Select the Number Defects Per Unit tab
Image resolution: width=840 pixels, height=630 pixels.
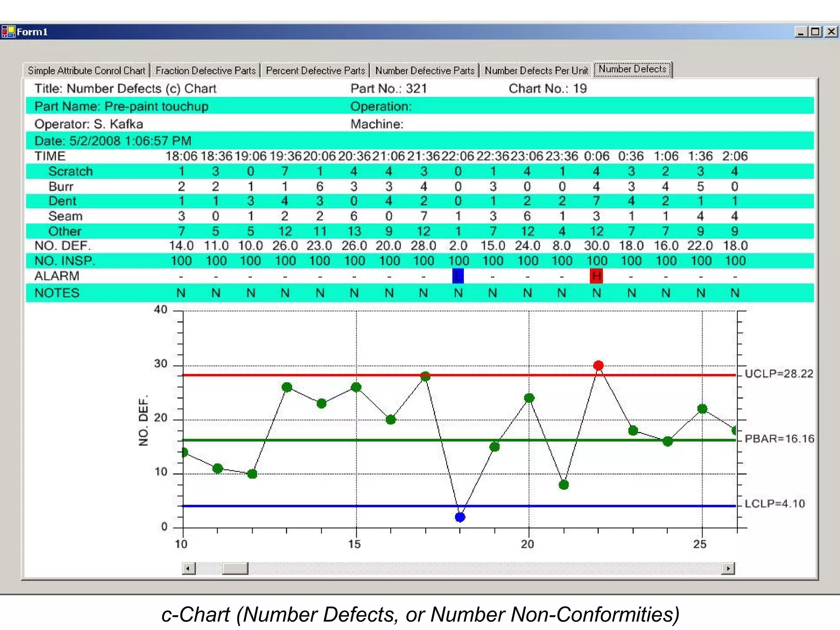(536, 71)
